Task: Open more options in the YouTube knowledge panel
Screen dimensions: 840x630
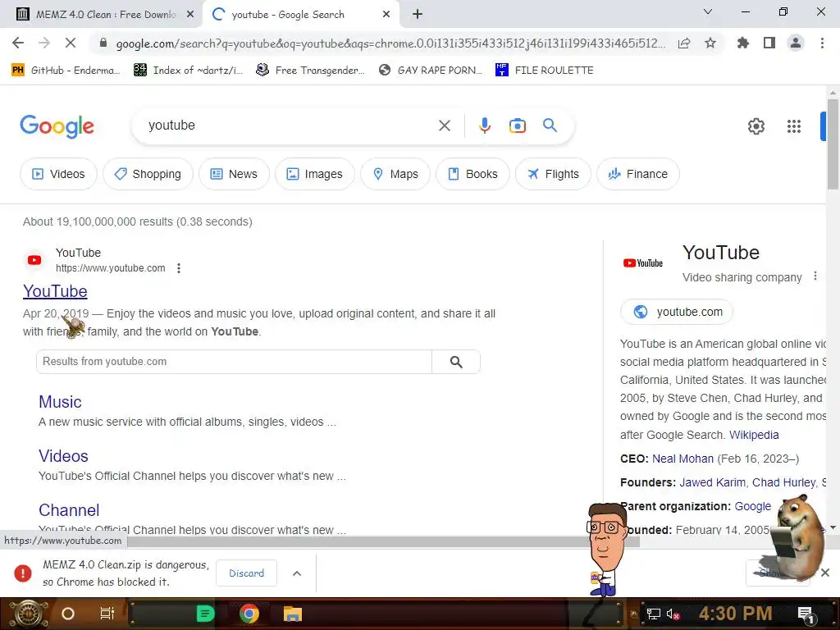Action: point(815,276)
